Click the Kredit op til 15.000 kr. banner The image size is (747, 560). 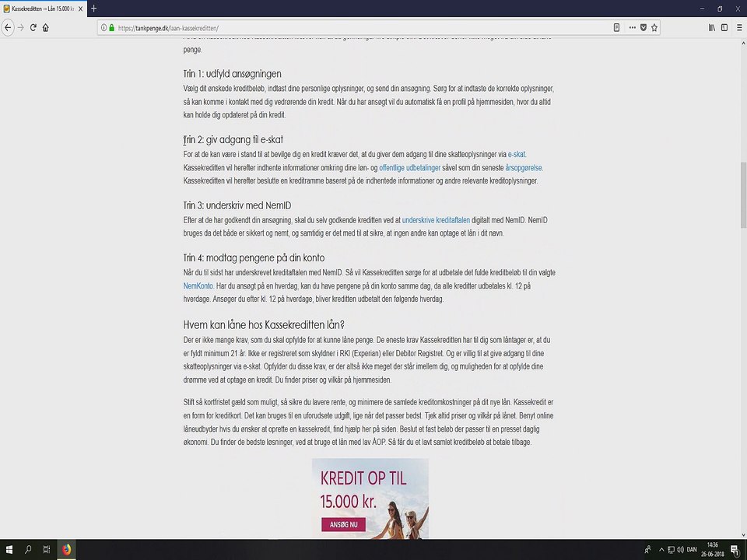point(370,498)
